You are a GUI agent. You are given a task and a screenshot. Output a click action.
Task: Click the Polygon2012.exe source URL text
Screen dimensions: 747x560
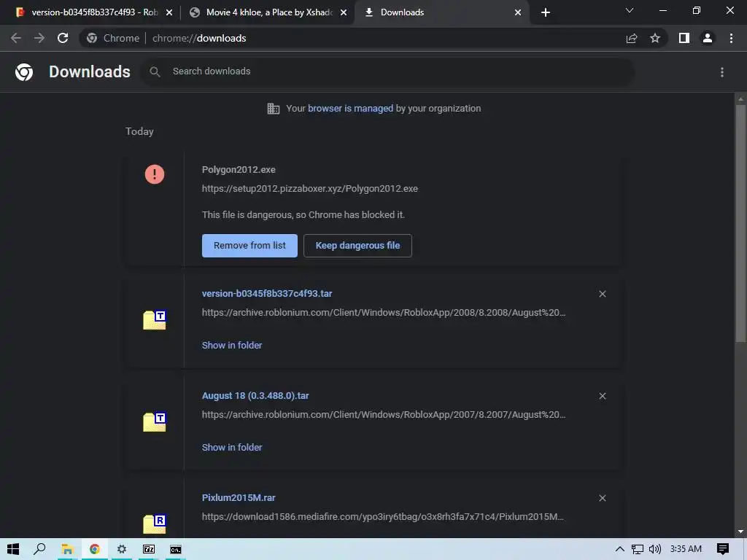coord(309,189)
